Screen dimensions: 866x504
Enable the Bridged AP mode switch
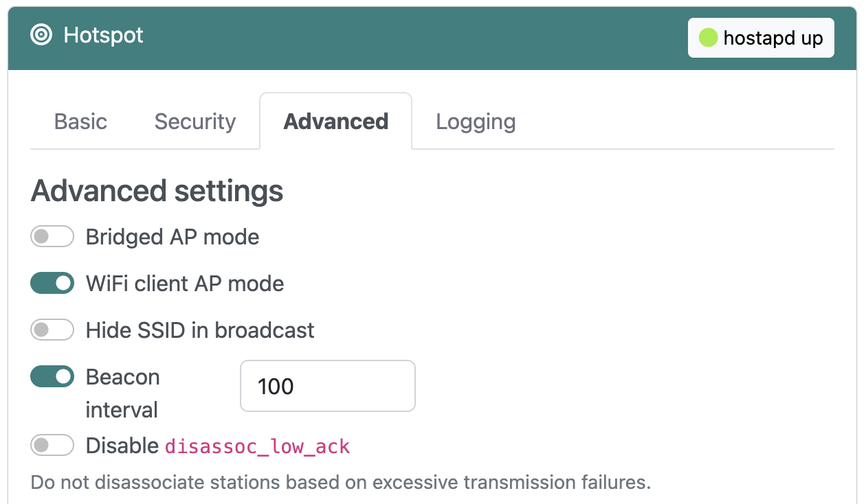point(52,237)
